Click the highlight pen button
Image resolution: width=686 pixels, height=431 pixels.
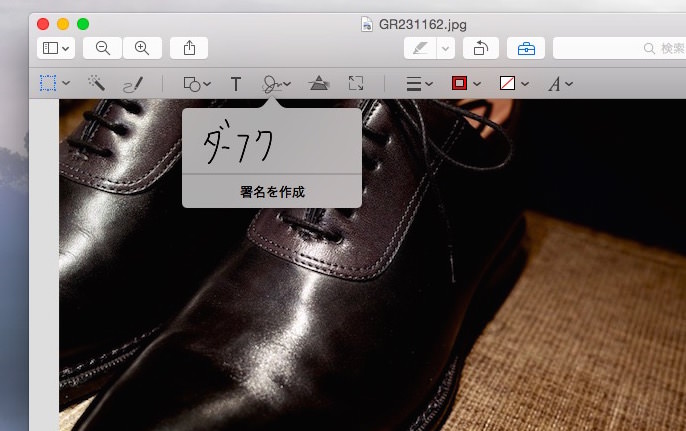pos(420,48)
